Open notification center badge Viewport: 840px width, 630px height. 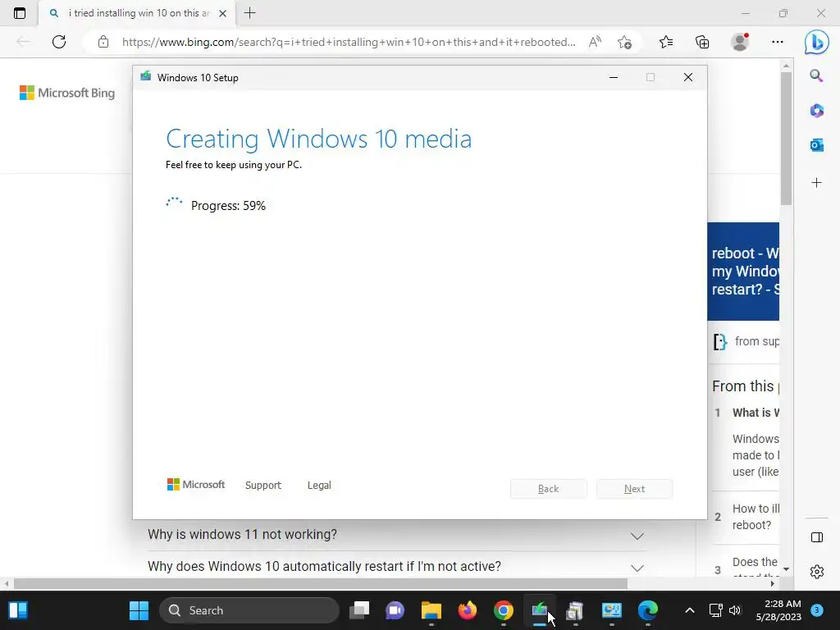pos(817,610)
